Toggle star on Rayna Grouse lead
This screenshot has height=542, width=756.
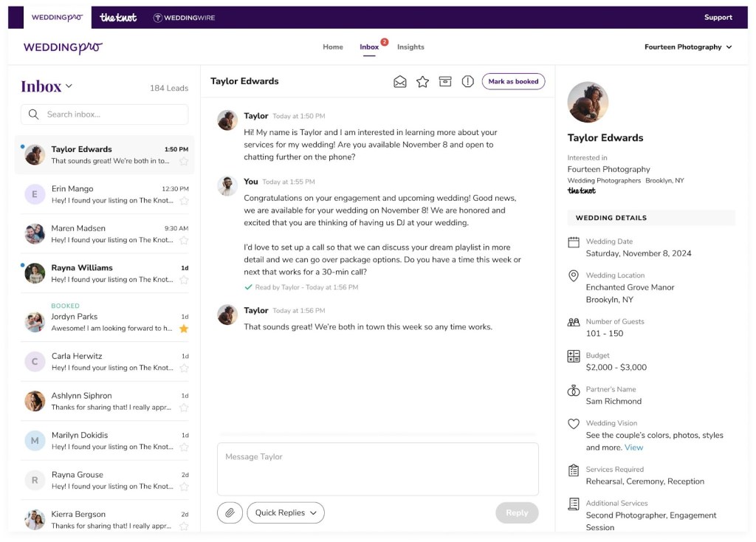[x=184, y=487]
